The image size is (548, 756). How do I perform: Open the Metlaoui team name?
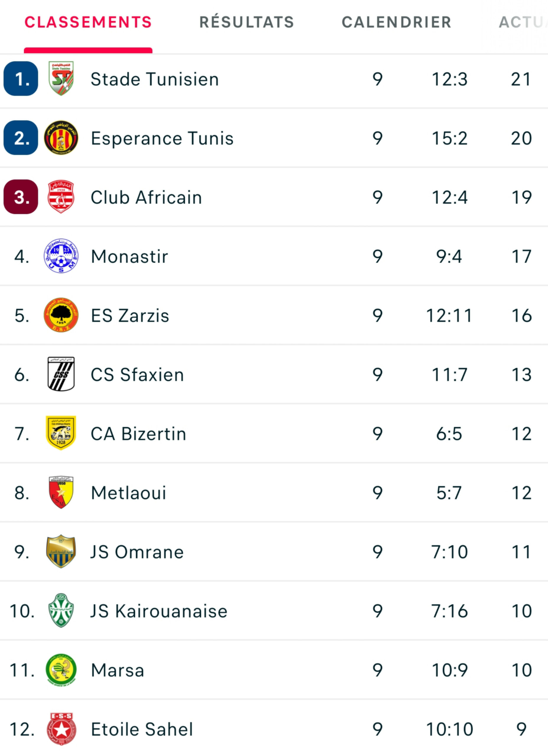[x=129, y=493]
